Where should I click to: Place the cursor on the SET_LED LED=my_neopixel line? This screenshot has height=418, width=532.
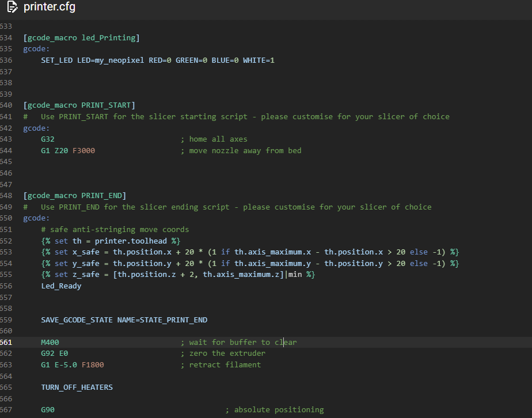158,60
